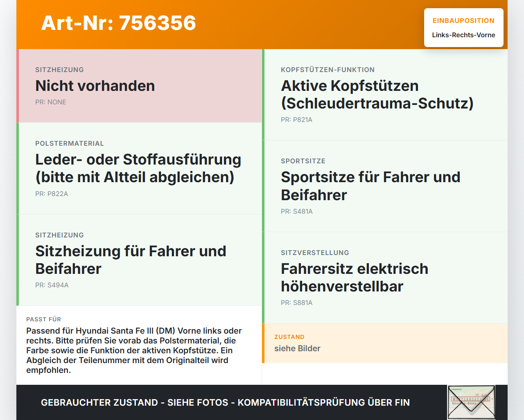Click the 'PR: NONE' code
Image resolution: width=524 pixels, height=420 pixels.
(x=51, y=102)
